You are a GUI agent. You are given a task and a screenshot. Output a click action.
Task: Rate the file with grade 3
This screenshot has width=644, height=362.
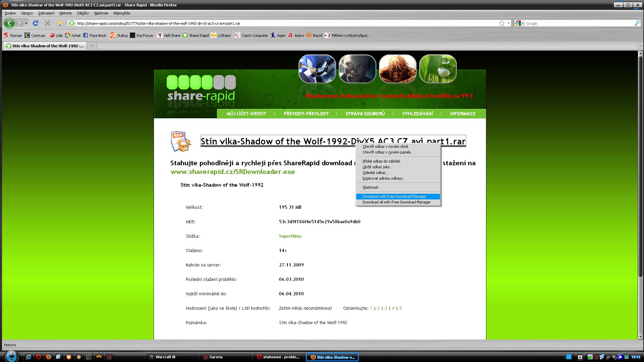tap(386, 308)
